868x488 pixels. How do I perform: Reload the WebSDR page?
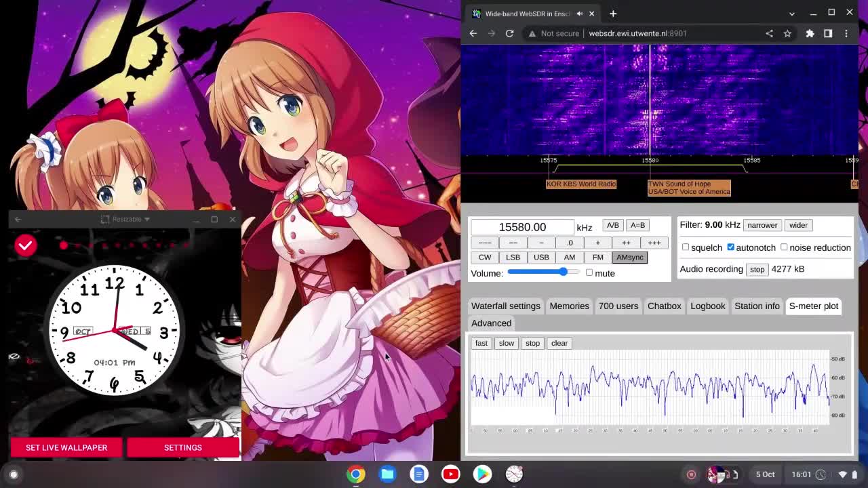click(509, 33)
